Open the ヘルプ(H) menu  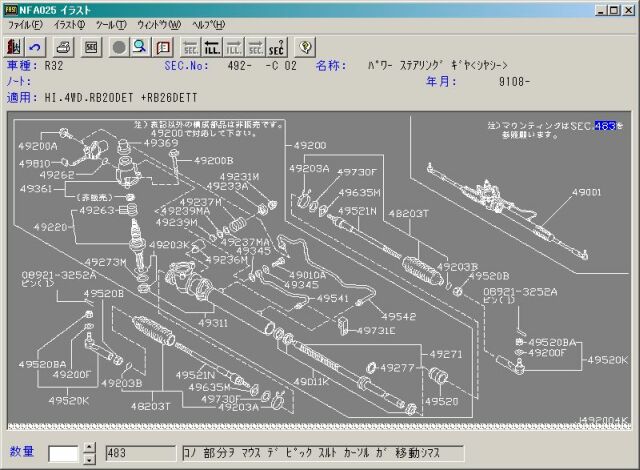coord(208,25)
